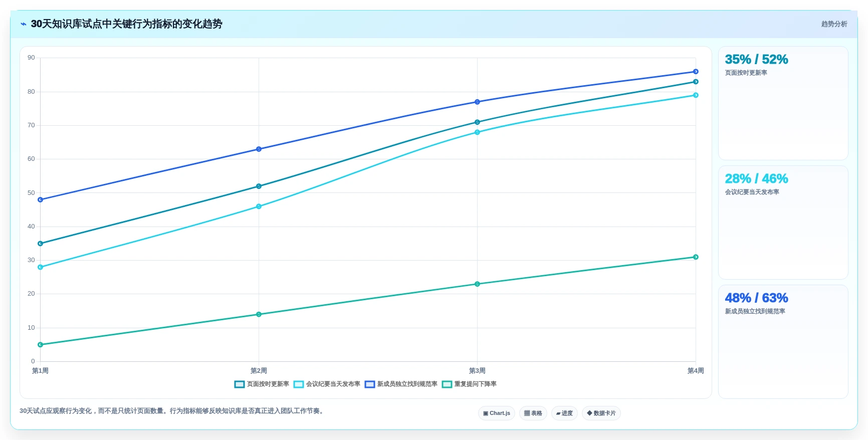Select the 表格 chip
Image resolution: width=868 pixels, height=440 pixels.
(x=533, y=413)
